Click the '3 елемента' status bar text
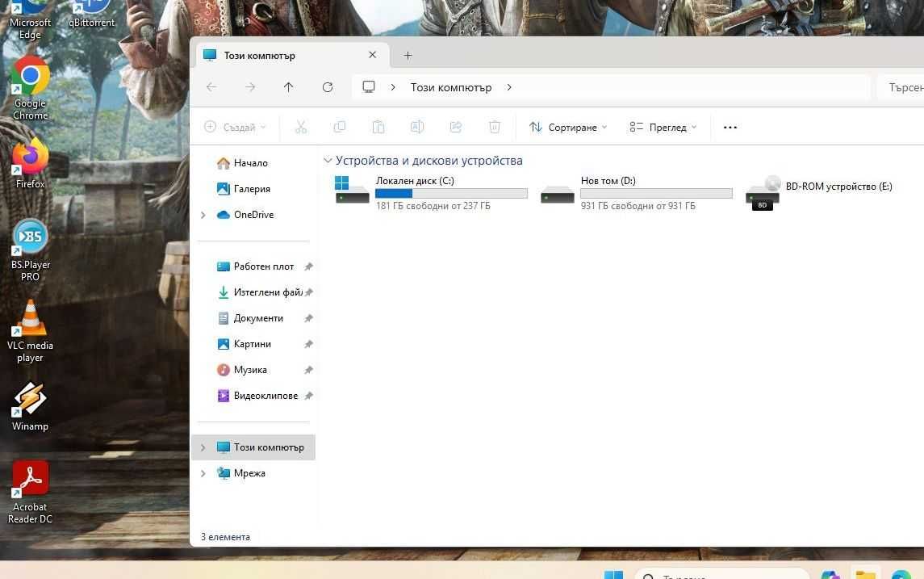Screen dimensions: 924x579 225,537
